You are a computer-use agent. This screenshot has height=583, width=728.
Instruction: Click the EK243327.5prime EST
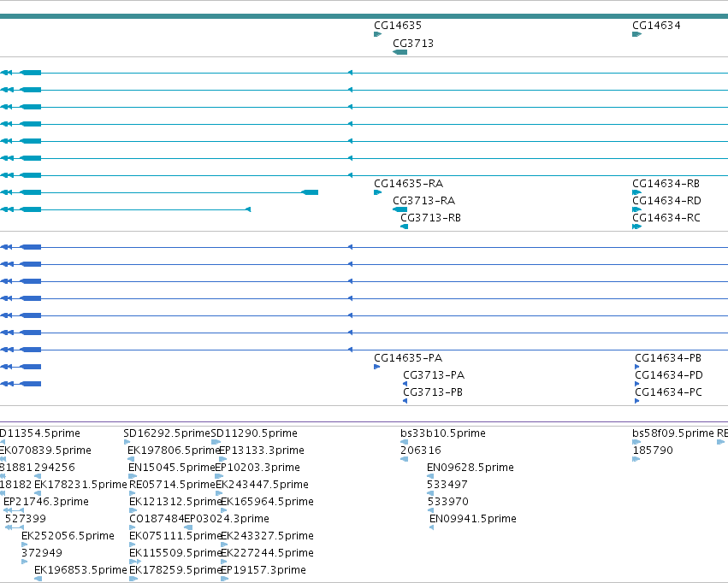pos(224,545)
